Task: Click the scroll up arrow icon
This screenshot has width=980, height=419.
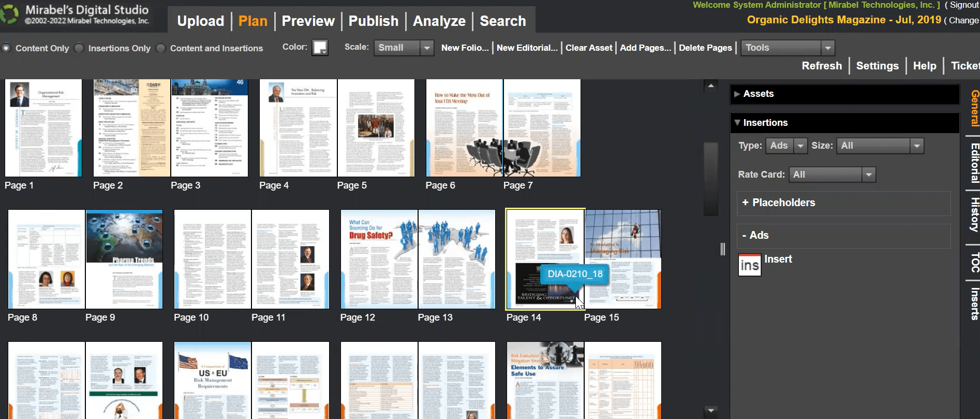Action: [711, 86]
